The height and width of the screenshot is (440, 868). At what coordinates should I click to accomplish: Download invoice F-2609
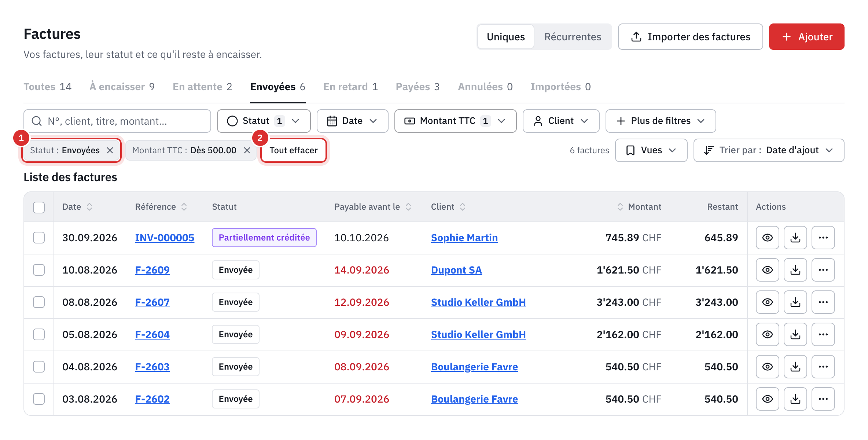(795, 270)
